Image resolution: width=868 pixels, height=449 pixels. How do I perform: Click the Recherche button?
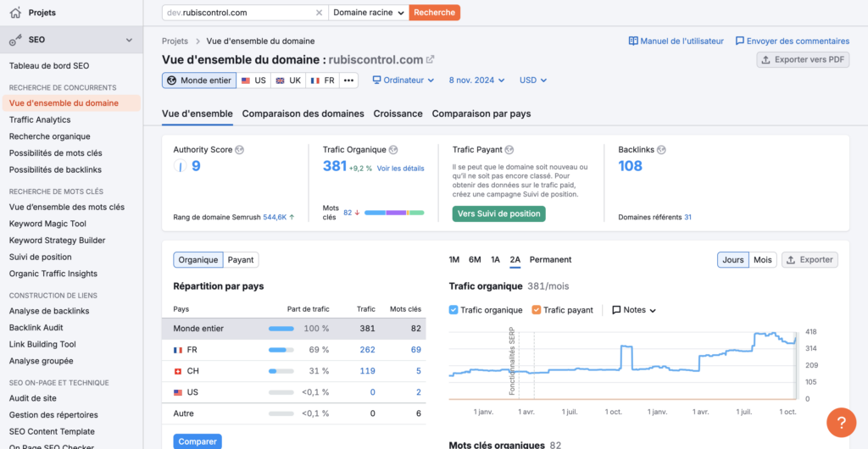[x=435, y=13]
